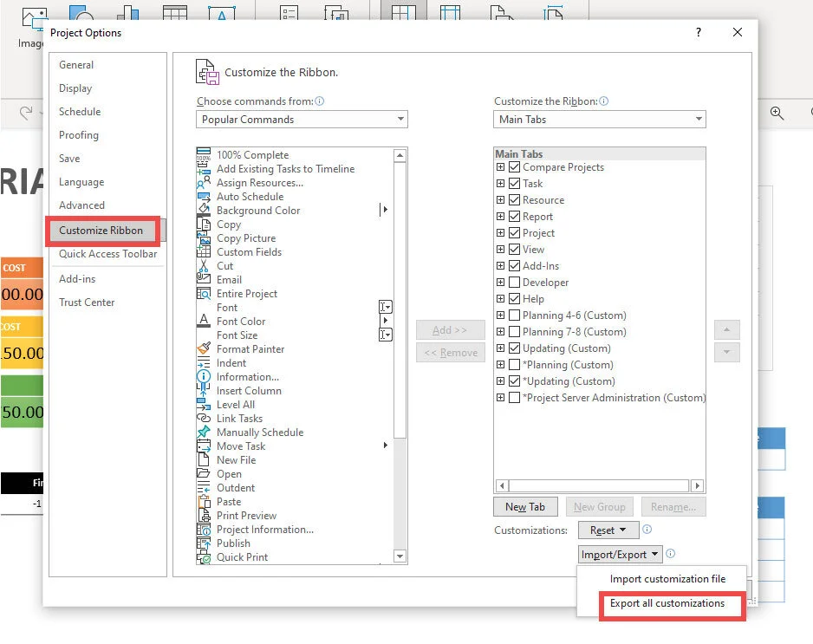Select the Entire Project zoom icon
The height and width of the screenshot is (644, 813).
coord(203,294)
